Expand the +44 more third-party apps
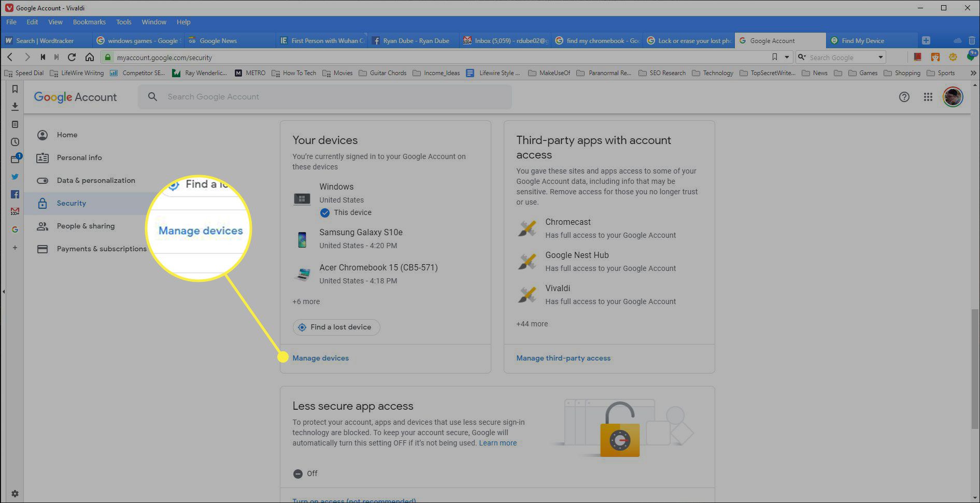 click(532, 324)
